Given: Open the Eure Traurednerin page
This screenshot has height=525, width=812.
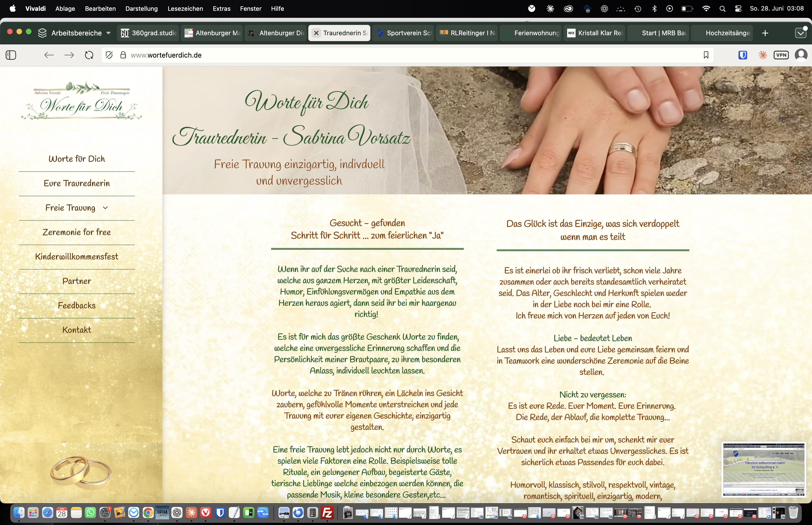Looking at the screenshot, I should click(x=77, y=183).
